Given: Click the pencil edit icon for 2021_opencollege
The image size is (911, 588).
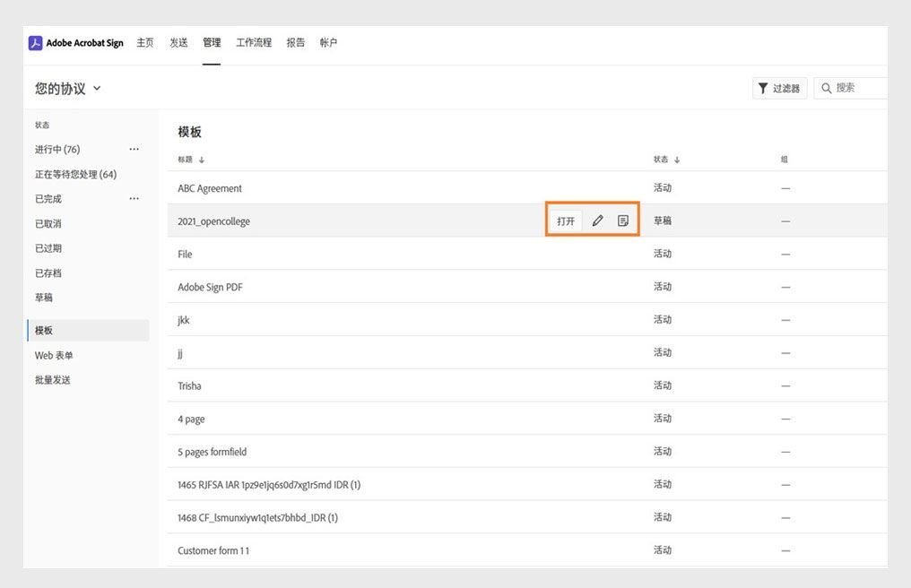Looking at the screenshot, I should [598, 220].
